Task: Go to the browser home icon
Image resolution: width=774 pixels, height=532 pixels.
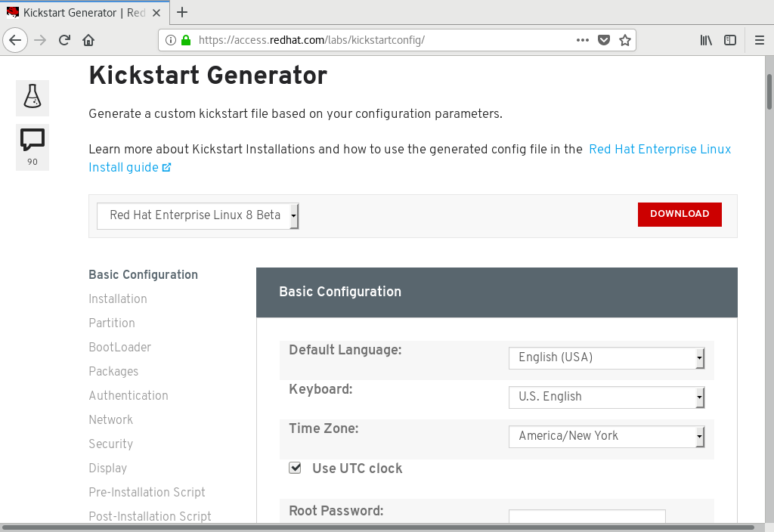Action: [x=88, y=40]
